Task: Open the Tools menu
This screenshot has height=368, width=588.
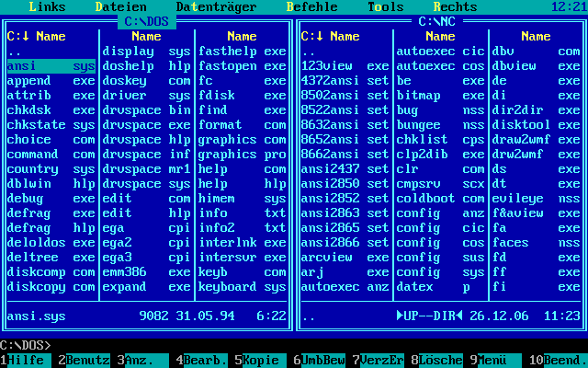Action: [x=386, y=6]
